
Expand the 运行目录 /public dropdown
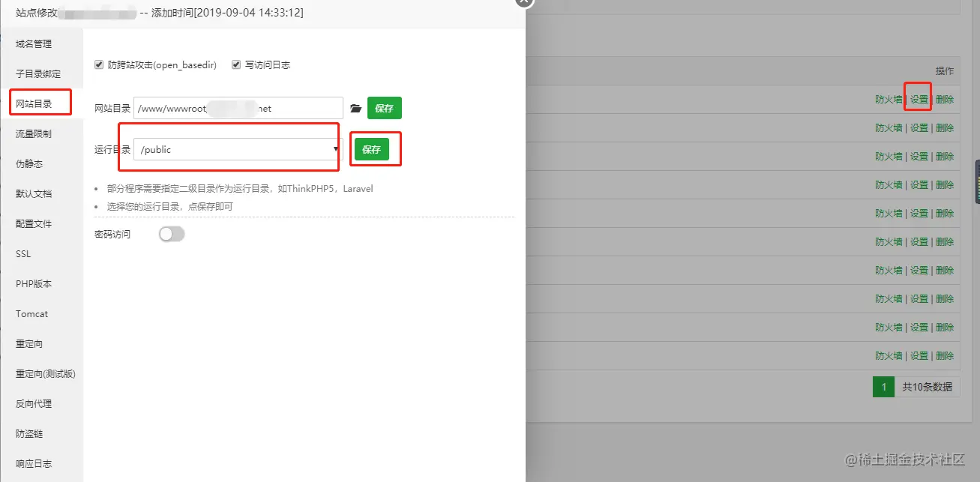tap(238, 149)
